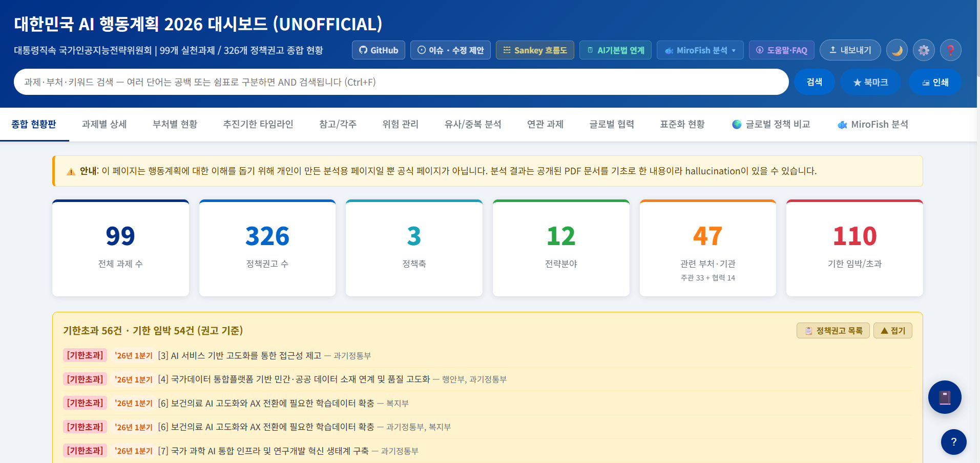The width and height of the screenshot is (980, 463).
Task: Click the 47 관련 부처·기관 card
Action: point(708,248)
